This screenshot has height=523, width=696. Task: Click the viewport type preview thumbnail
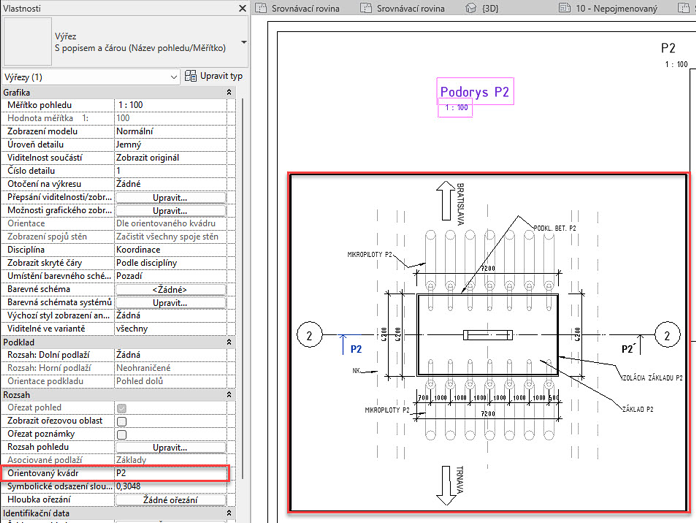click(26, 40)
